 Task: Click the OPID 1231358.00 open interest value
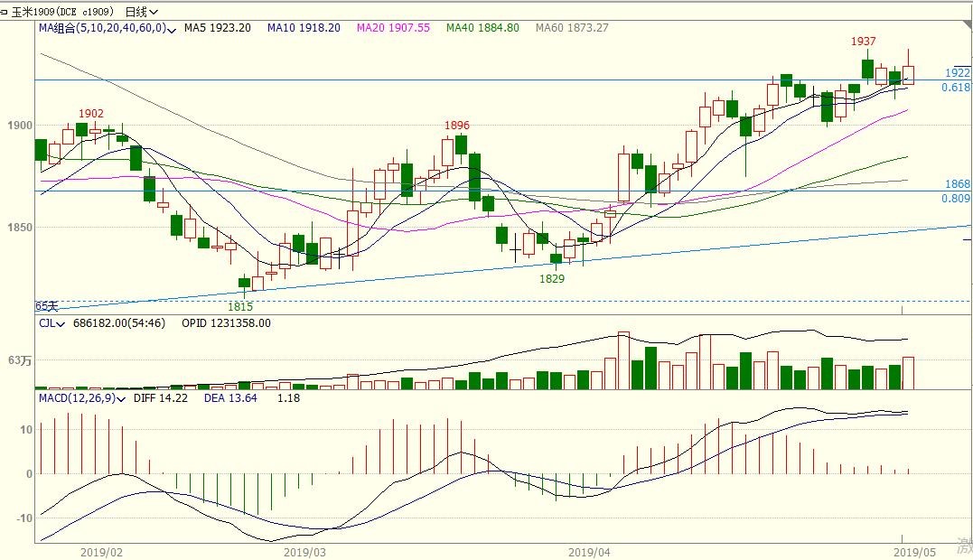[x=226, y=323]
